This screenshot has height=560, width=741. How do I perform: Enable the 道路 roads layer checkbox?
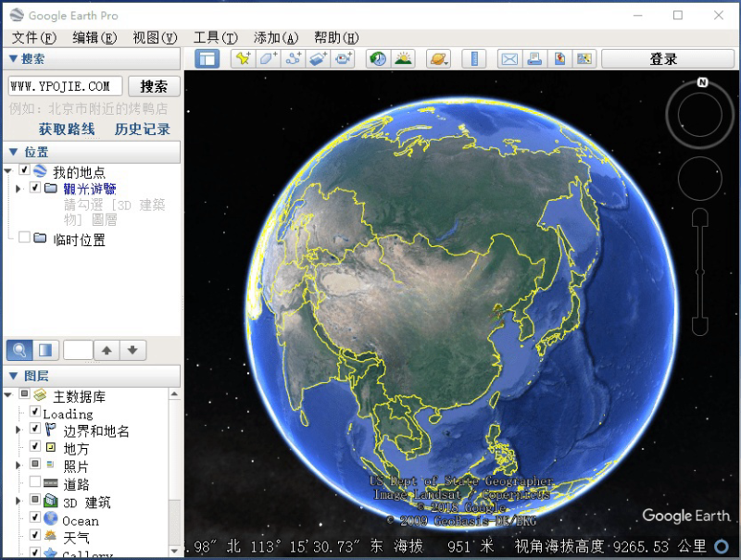point(35,483)
